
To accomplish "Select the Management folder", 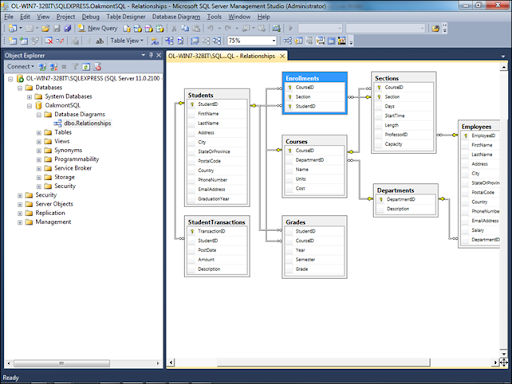I will (x=53, y=222).
